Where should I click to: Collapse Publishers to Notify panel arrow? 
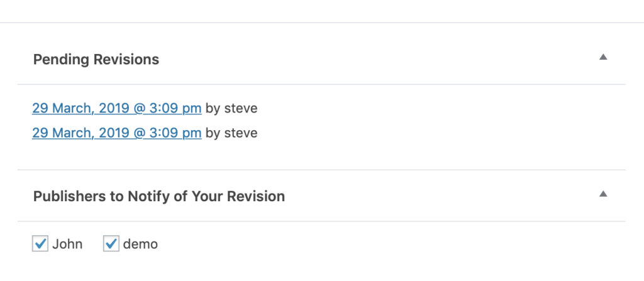[603, 194]
